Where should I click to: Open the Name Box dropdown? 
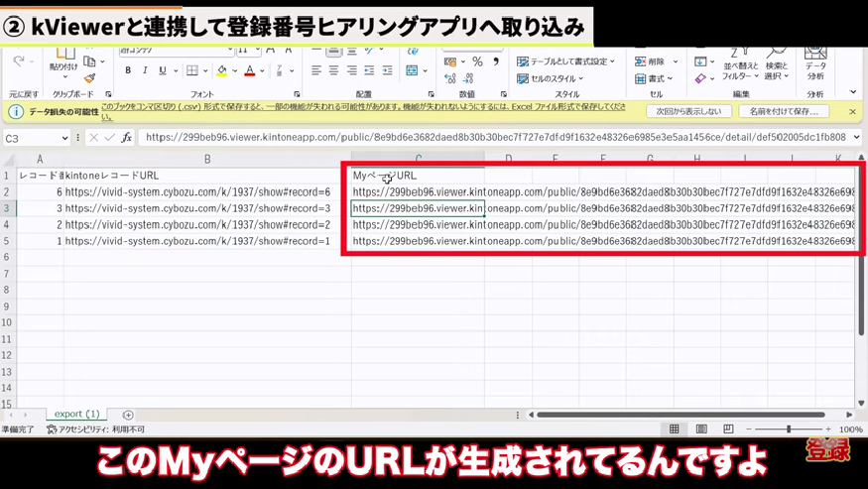66,138
